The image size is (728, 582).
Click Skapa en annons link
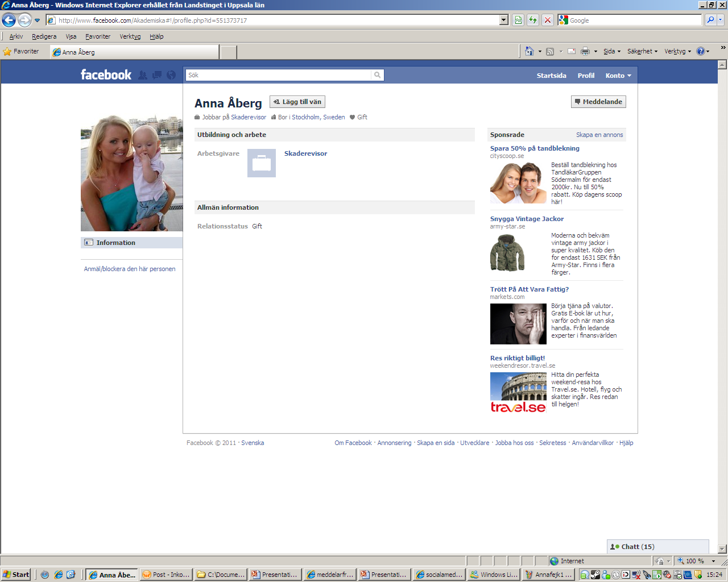click(x=599, y=135)
